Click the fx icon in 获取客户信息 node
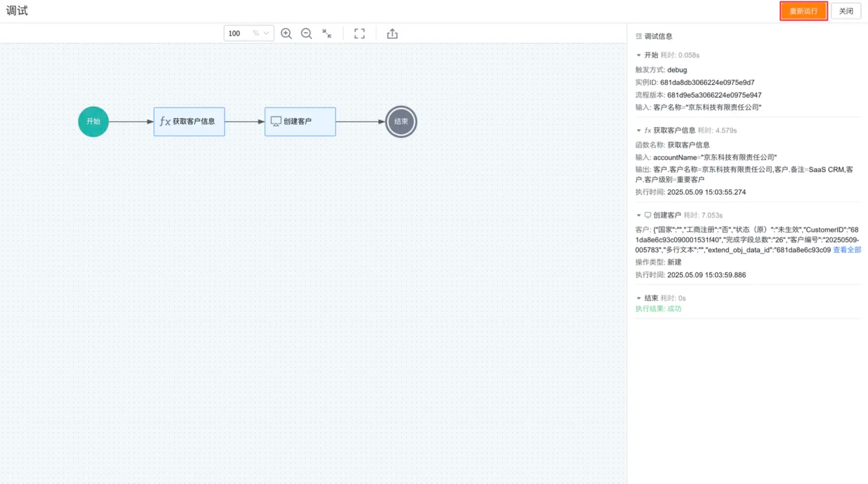The width and height of the screenshot is (868, 484). pyautogui.click(x=165, y=122)
